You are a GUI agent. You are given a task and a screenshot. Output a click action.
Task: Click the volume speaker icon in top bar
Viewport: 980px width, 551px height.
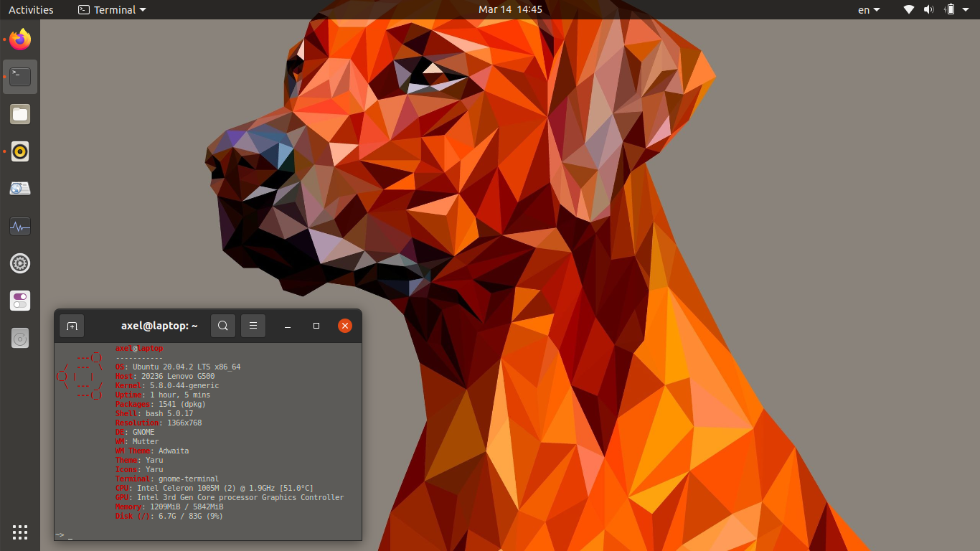coord(929,10)
